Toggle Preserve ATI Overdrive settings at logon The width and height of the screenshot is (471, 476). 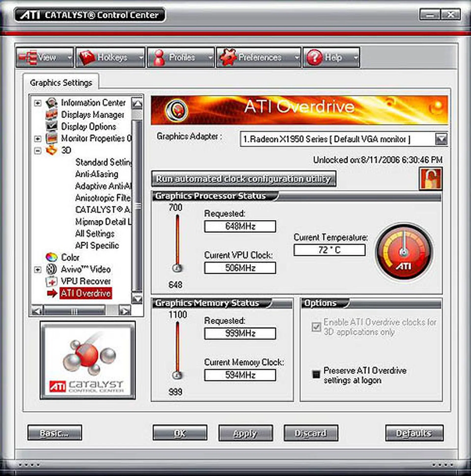[316, 375]
